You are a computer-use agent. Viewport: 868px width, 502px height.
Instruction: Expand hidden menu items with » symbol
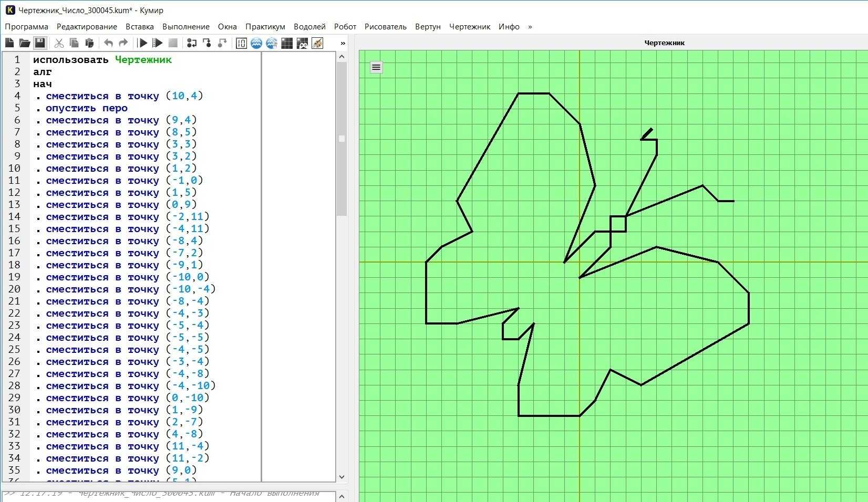pos(530,27)
